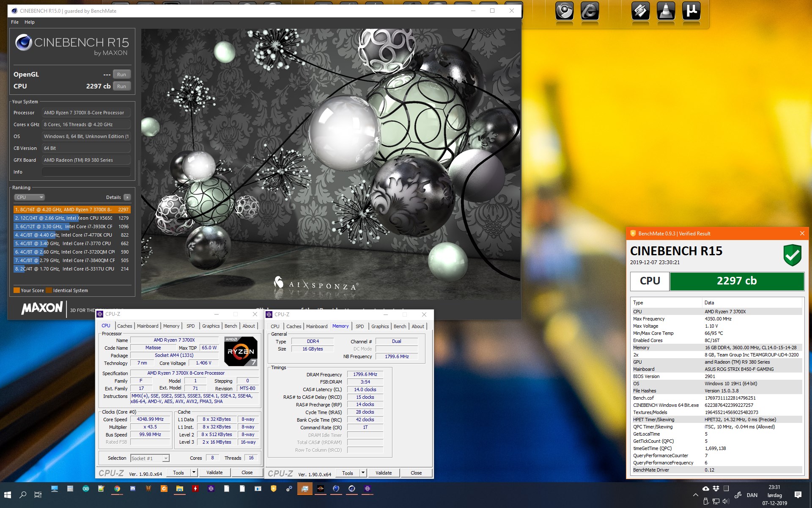Click Tools button in left CPU-Z window

[x=178, y=472]
